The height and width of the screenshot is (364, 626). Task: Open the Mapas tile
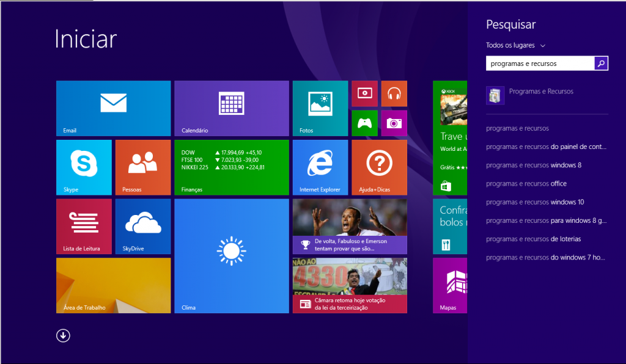point(450,285)
